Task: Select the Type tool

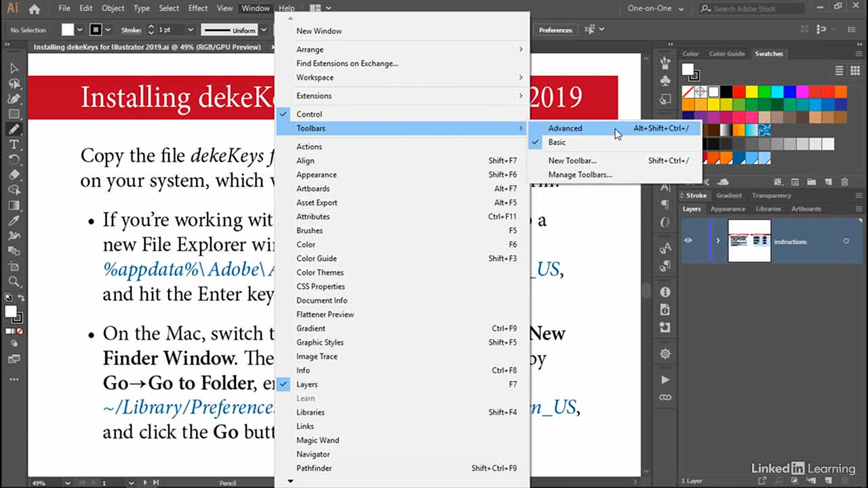Action: click(x=14, y=145)
